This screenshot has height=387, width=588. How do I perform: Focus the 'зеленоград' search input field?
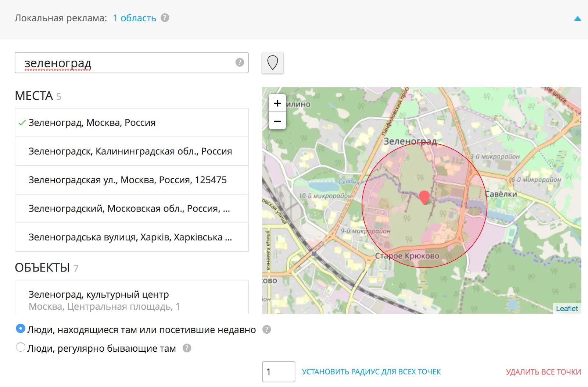[132, 63]
